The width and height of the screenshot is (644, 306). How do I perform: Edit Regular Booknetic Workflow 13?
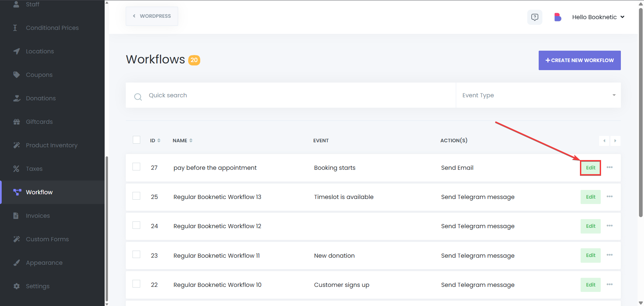590,197
